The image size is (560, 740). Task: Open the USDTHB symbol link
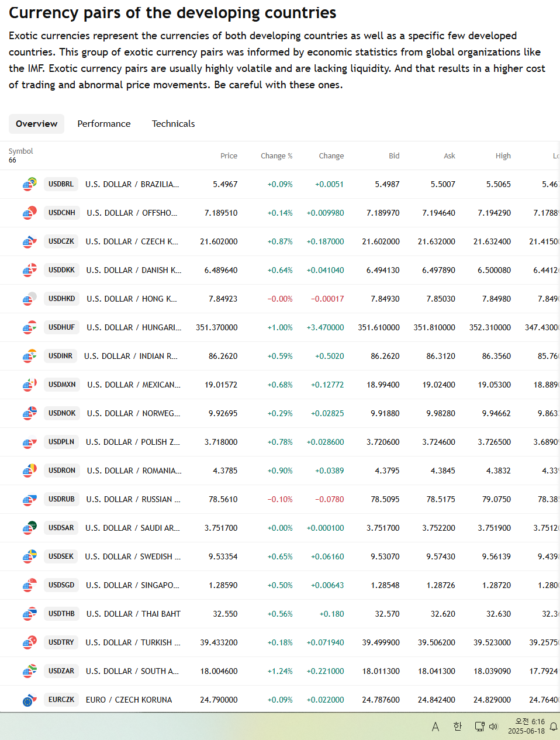coord(61,614)
